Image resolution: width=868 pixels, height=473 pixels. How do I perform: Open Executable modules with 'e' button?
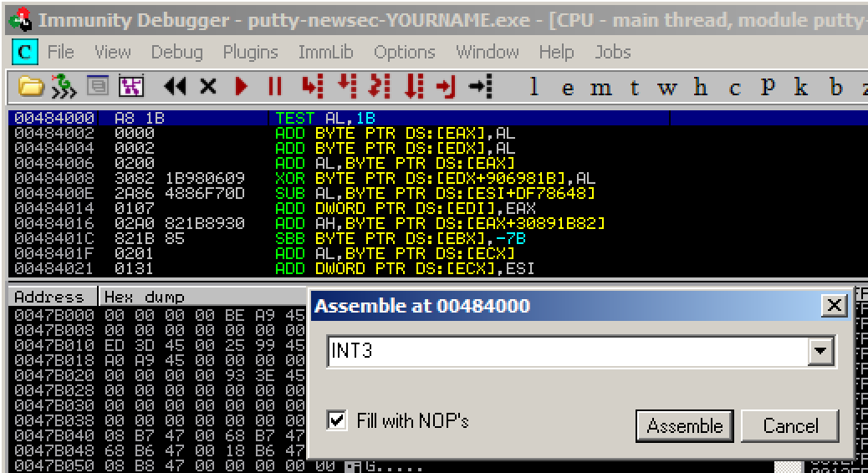[x=568, y=88]
